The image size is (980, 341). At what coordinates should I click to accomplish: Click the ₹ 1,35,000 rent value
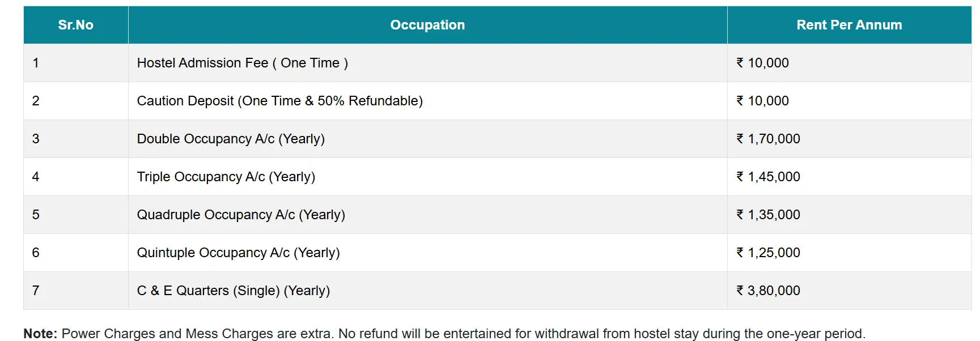coord(768,215)
